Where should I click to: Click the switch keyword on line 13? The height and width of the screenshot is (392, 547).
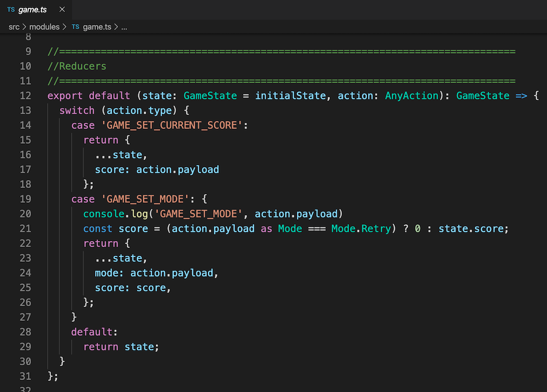[x=77, y=110]
